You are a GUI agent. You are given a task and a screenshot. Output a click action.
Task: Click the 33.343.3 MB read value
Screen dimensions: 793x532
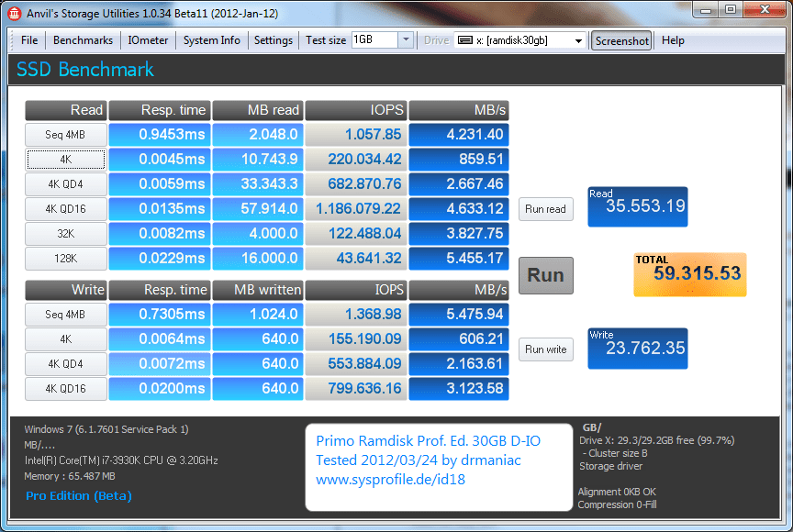258,183
